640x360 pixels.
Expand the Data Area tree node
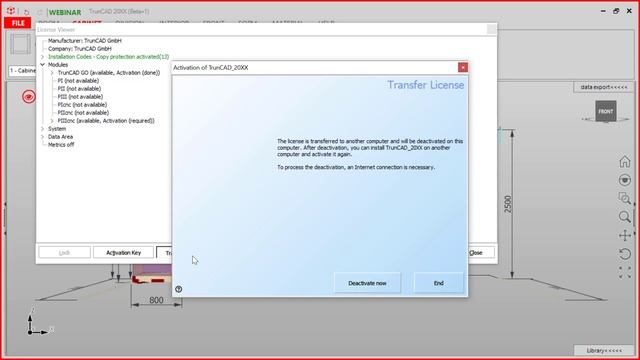(x=42, y=137)
